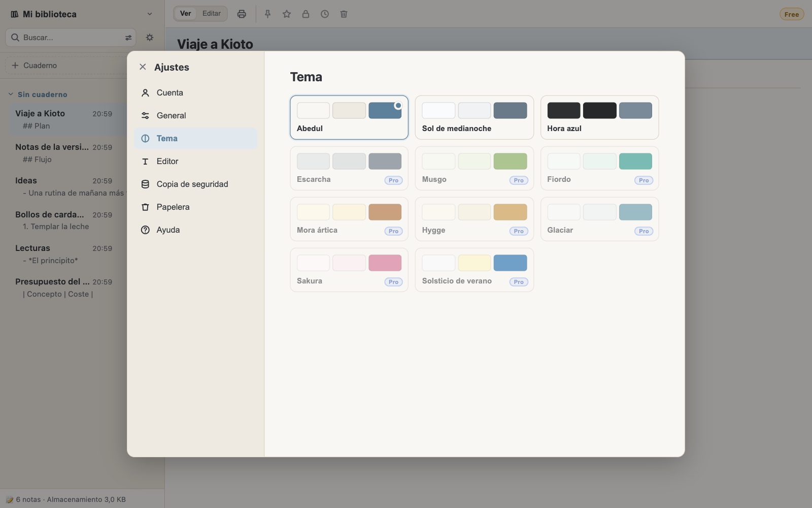Open settings gear icon beside search
Image resolution: width=812 pixels, height=508 pixels.
point(150,37)
